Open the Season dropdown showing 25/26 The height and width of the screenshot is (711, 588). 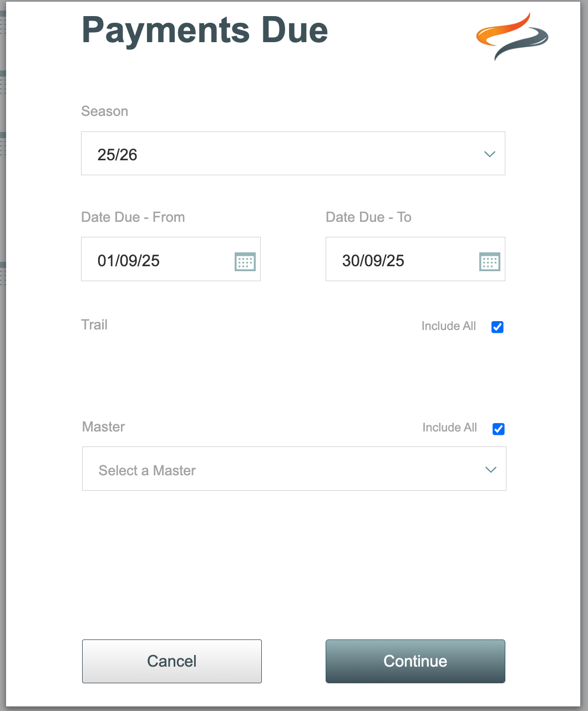293,153
